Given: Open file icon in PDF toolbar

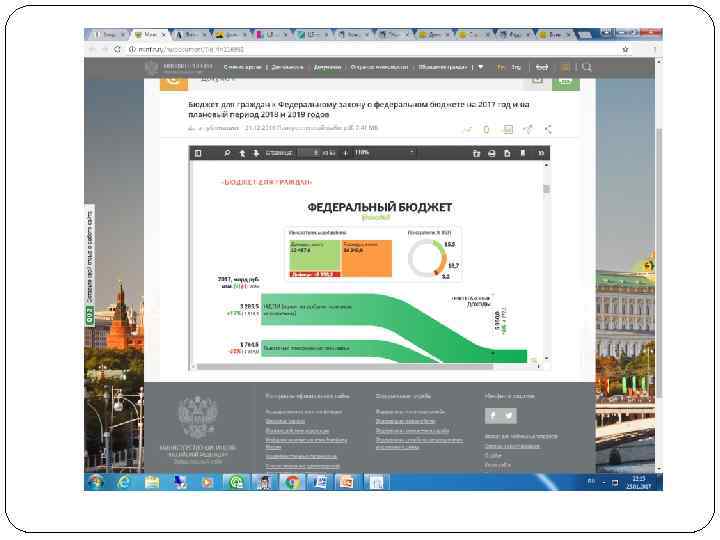Looking at the screenshot, I should click(476, 153).
